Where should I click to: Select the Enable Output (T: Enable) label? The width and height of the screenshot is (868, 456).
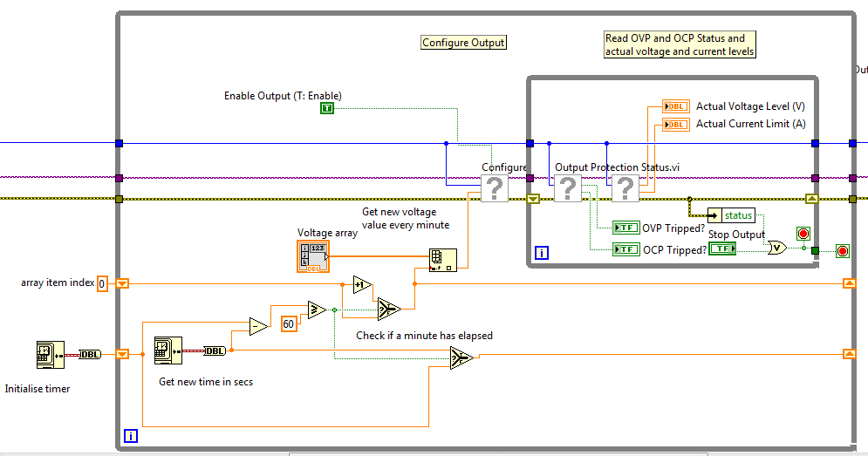pyautogui.click(x=283, y=96)
